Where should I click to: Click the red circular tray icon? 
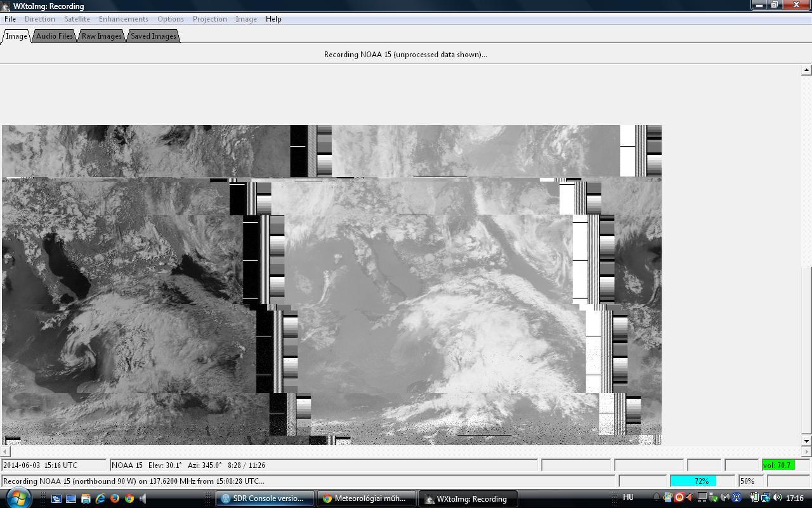tap(679, 498)
